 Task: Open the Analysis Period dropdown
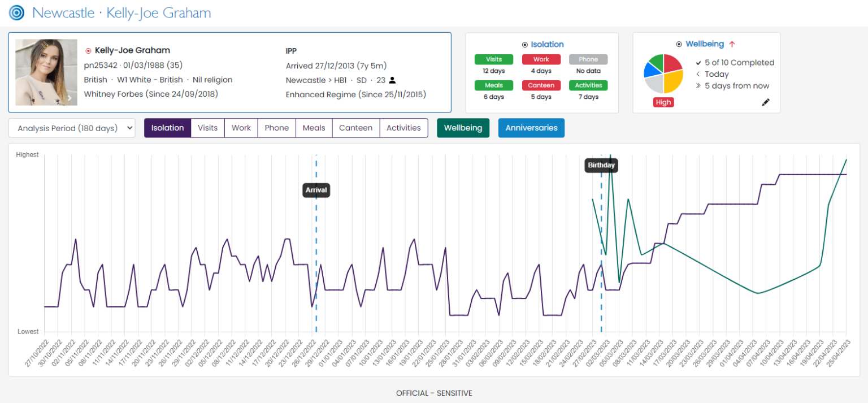[72, 128]
